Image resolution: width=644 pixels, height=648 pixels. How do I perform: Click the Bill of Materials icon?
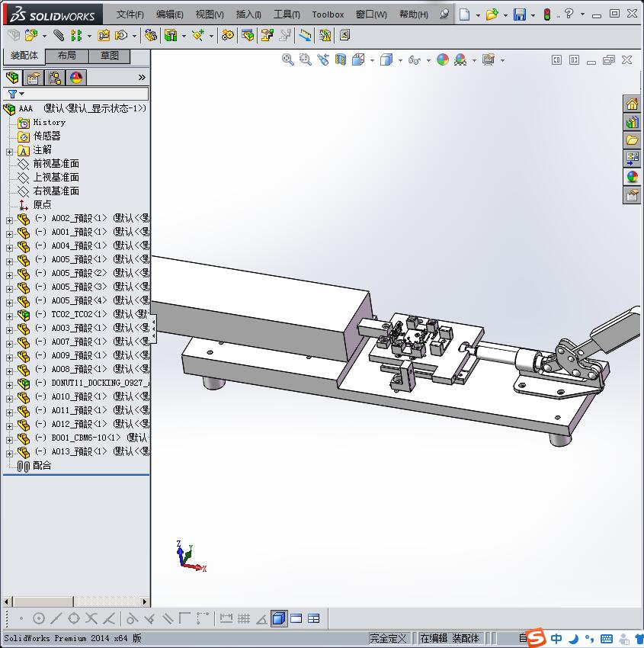coord(248,36)
